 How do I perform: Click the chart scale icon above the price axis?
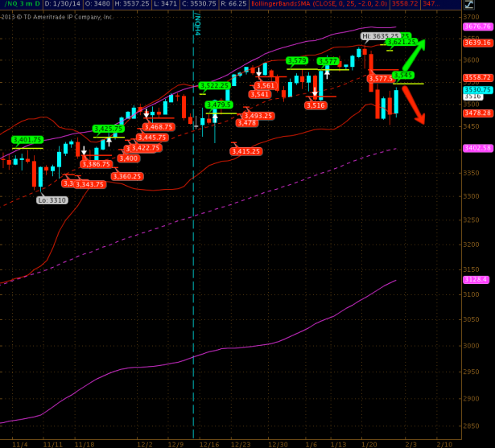point(469,4)
